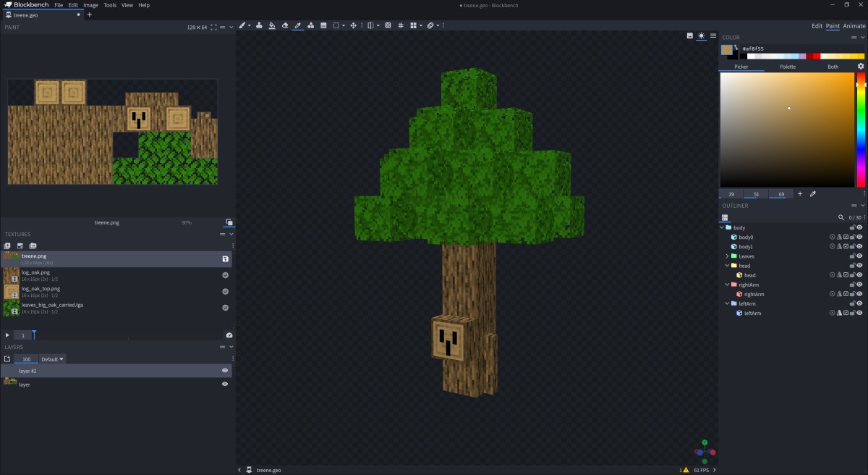Select the Copy Brush stamp tool

259,25
